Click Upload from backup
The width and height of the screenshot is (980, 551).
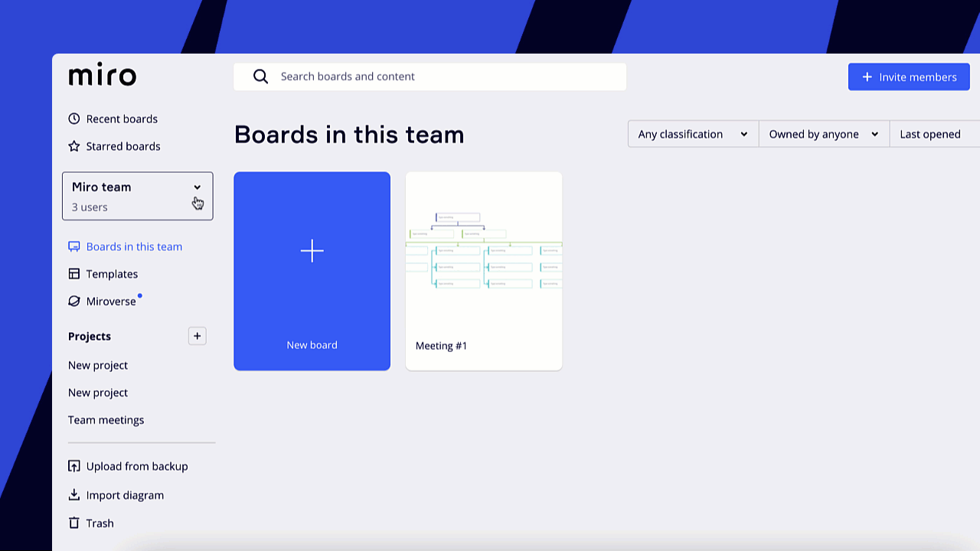tap(136, 466)
